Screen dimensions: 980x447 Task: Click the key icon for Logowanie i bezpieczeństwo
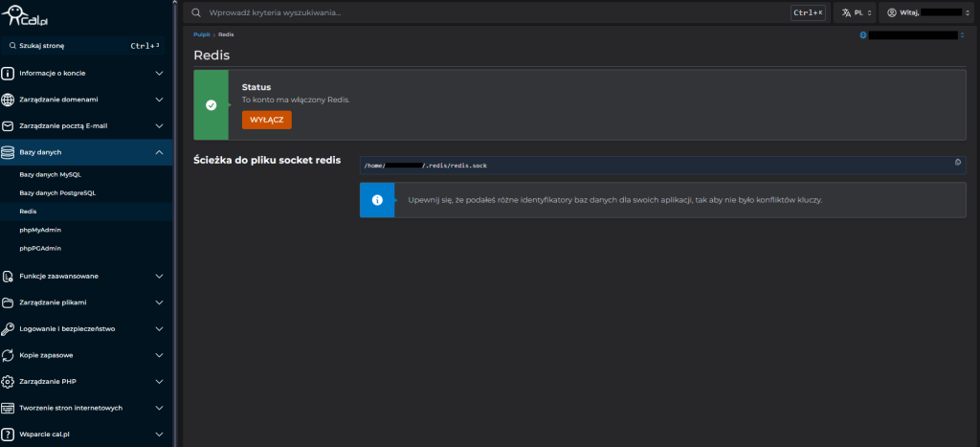point(9,328)
